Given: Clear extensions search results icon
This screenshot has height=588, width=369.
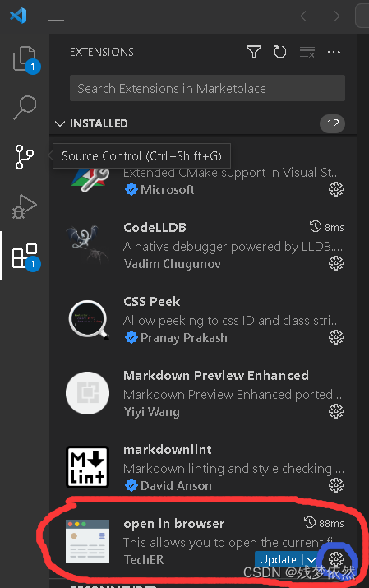Looking at the screenshot, I should (x=307, y=52).
